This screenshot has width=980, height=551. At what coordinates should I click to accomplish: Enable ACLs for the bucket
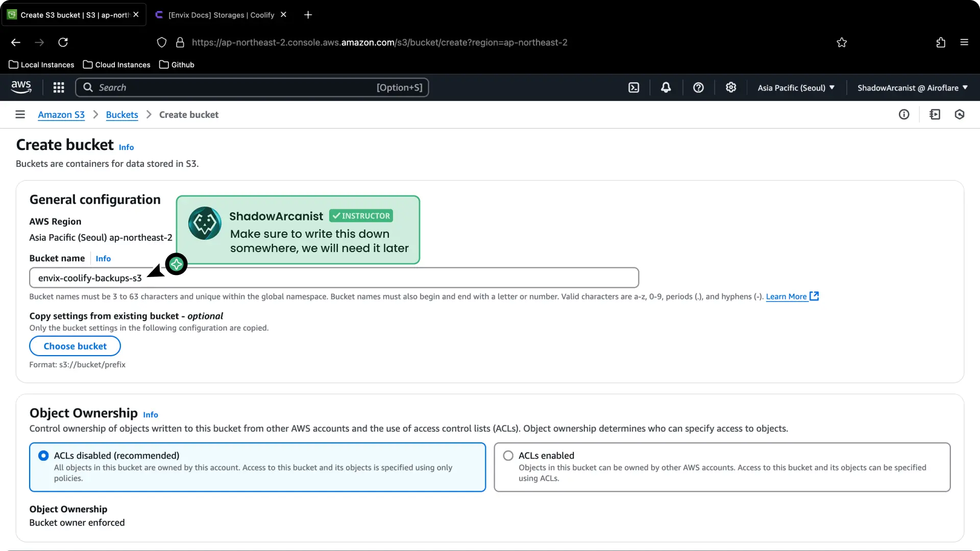point(508,456)
